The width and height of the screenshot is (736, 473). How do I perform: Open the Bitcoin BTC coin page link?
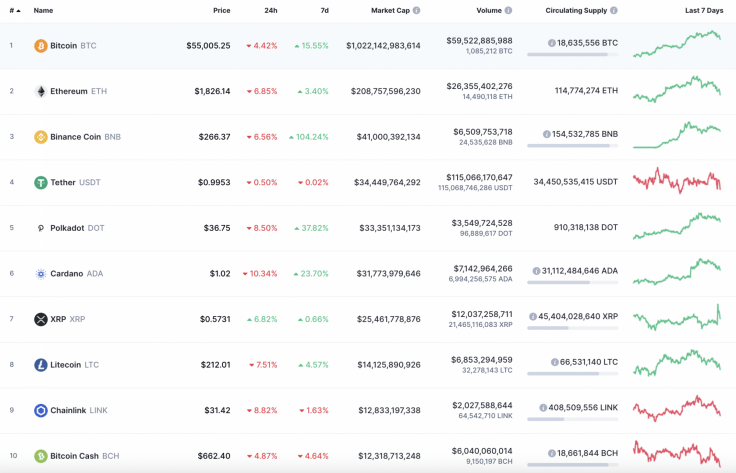(73, 46)
